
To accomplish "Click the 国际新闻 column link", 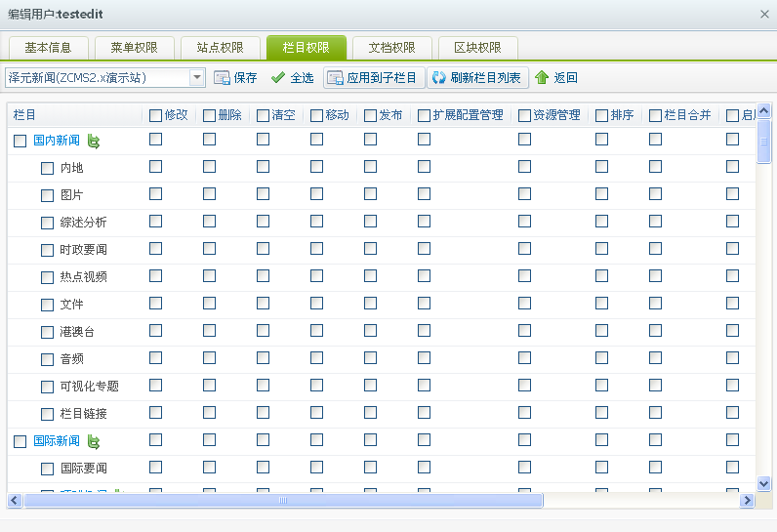I will (57, 441).
